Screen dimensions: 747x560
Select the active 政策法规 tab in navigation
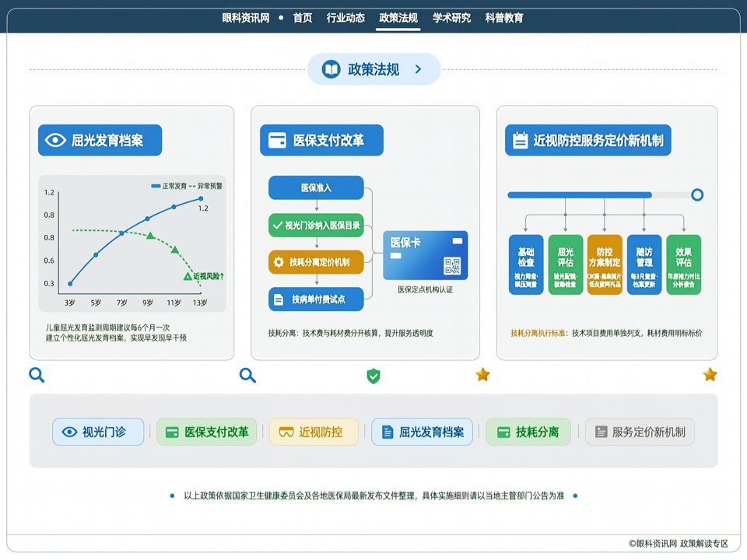[x=398, y=18]
